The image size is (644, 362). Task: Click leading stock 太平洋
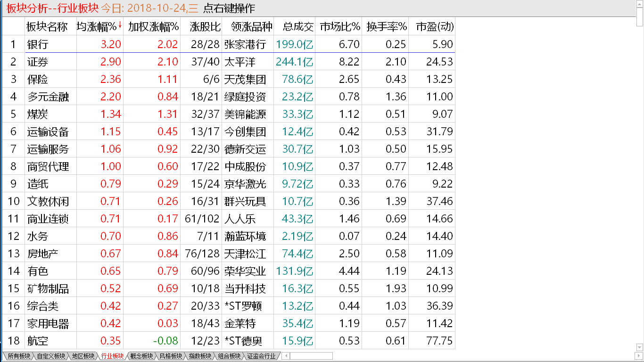pyautogui.click(x=240, y=62)
